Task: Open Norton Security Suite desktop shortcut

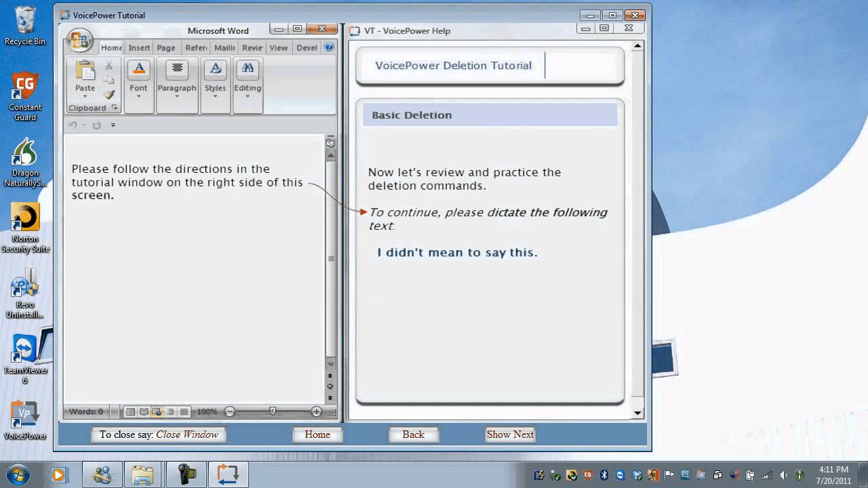Action: pyautogui.click(x=25, y=228)
